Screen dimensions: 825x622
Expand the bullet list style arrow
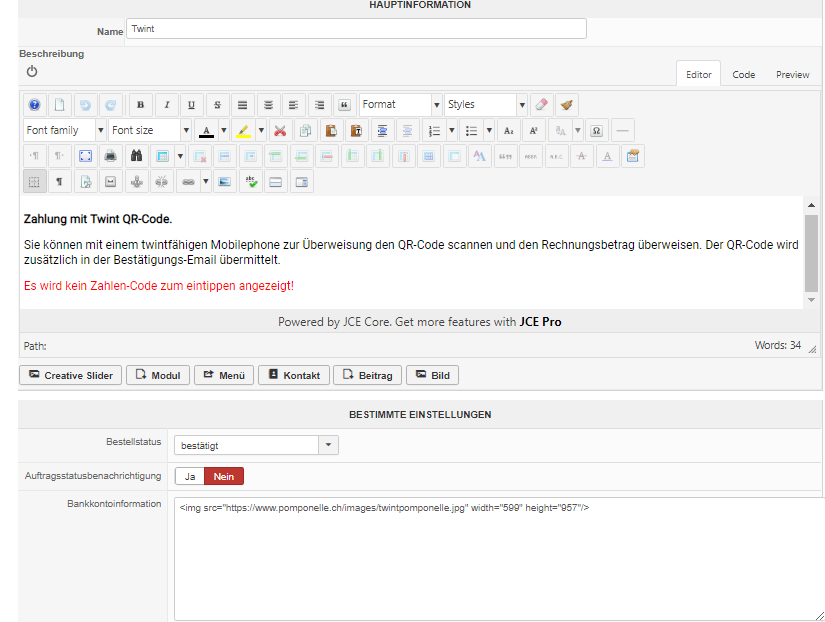tap(489, 131)
